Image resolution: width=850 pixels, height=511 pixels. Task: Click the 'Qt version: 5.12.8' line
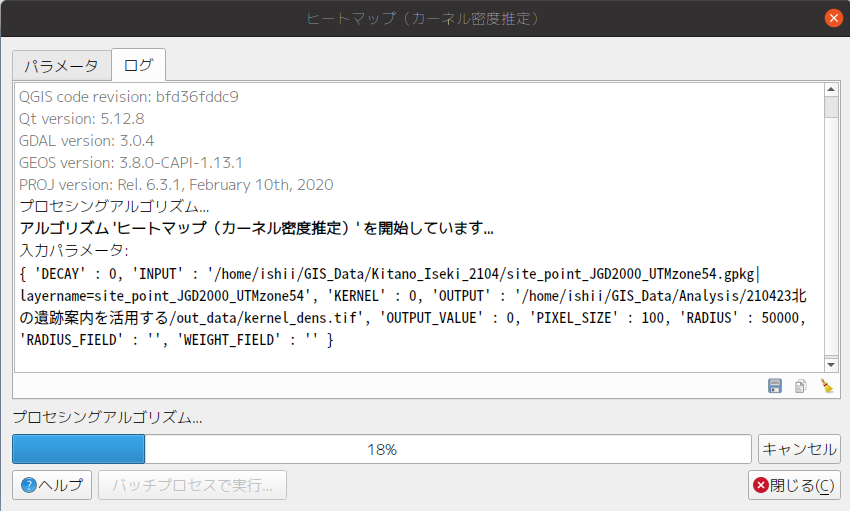tap(81, 119)
